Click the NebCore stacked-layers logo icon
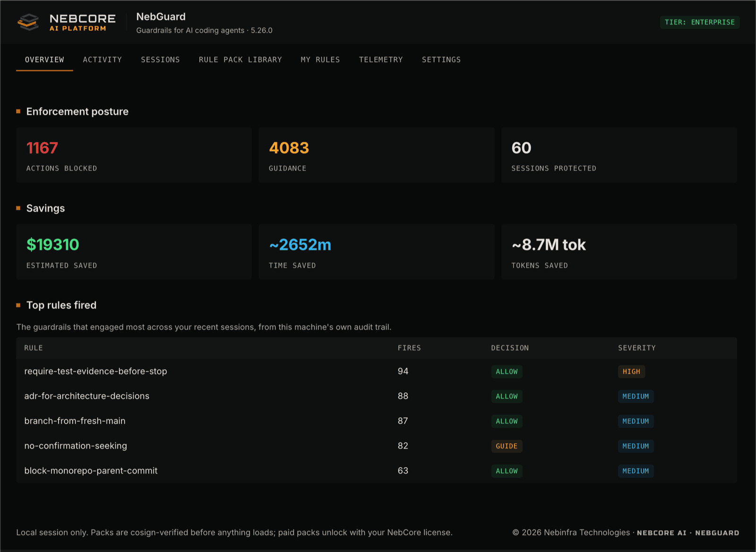Screen dimensions: 756x552 coord(28,22)
